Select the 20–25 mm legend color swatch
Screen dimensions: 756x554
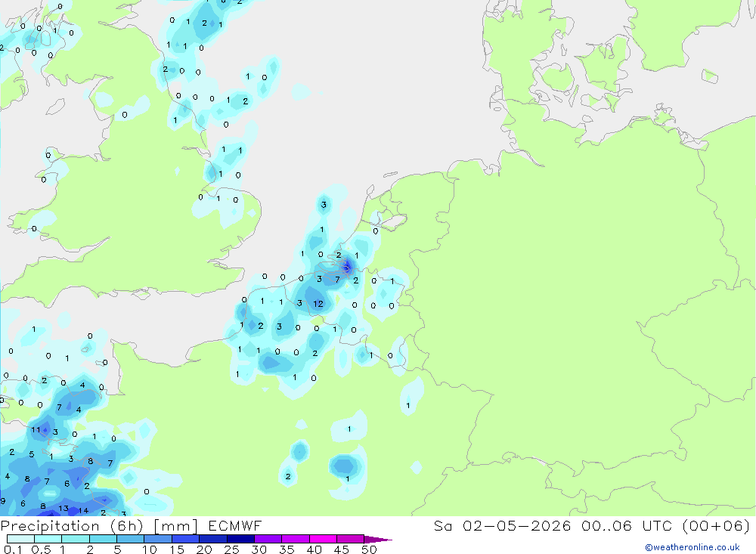click(x=213, y=539)
